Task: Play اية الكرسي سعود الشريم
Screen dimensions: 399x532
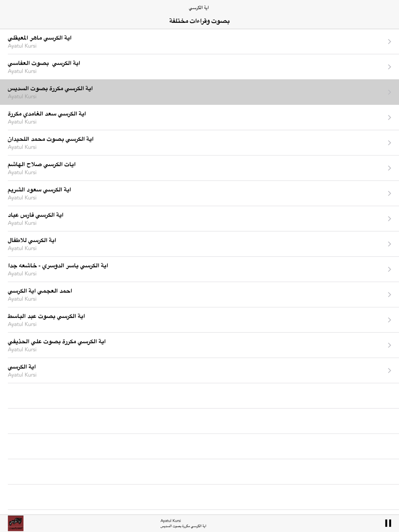Action: click(199, 193)
